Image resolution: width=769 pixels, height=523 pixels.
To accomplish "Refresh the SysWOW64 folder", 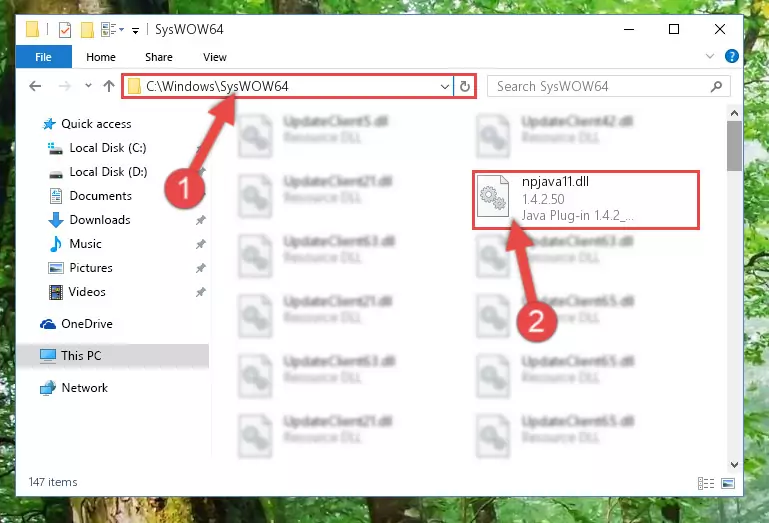I will pyautogui.click(x=464, y=87).
